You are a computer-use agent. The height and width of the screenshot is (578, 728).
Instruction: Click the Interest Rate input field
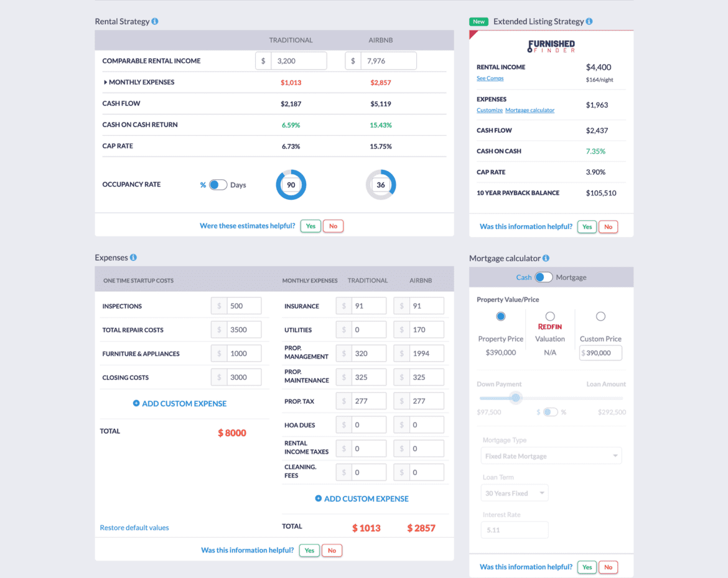(515, 529)
